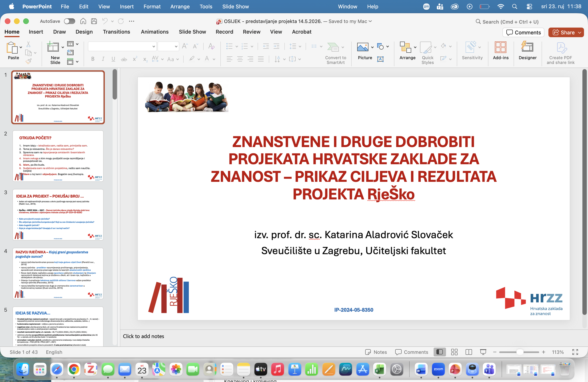Viewport: 588px width, 382px height.
Task: Click the Underline formatting icon
Action: (113, 59)
